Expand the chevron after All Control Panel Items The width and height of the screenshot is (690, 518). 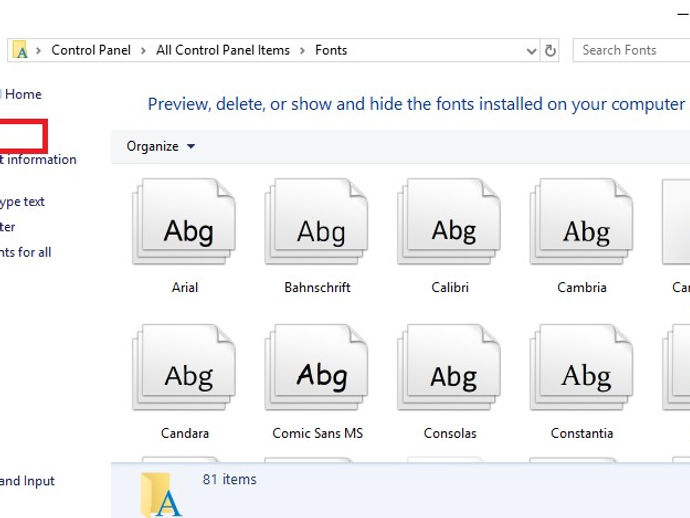[x=302, y=51]
